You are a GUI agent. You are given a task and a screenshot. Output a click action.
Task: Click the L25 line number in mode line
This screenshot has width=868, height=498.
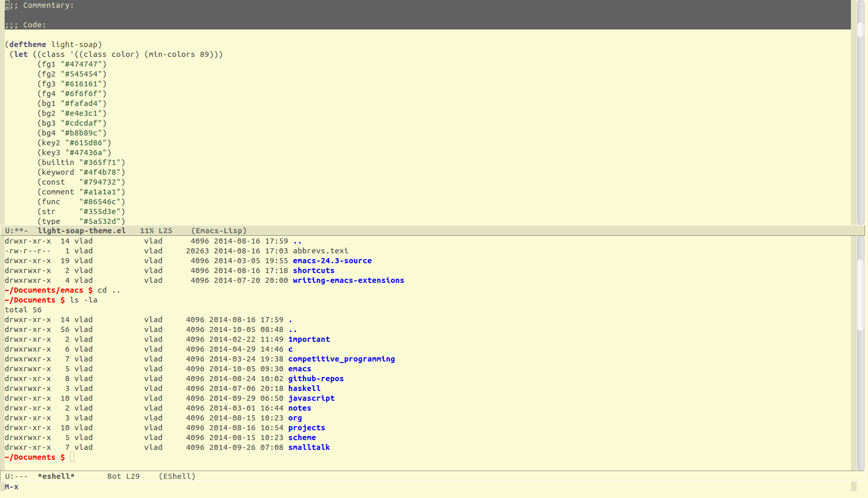click(165, 231)
